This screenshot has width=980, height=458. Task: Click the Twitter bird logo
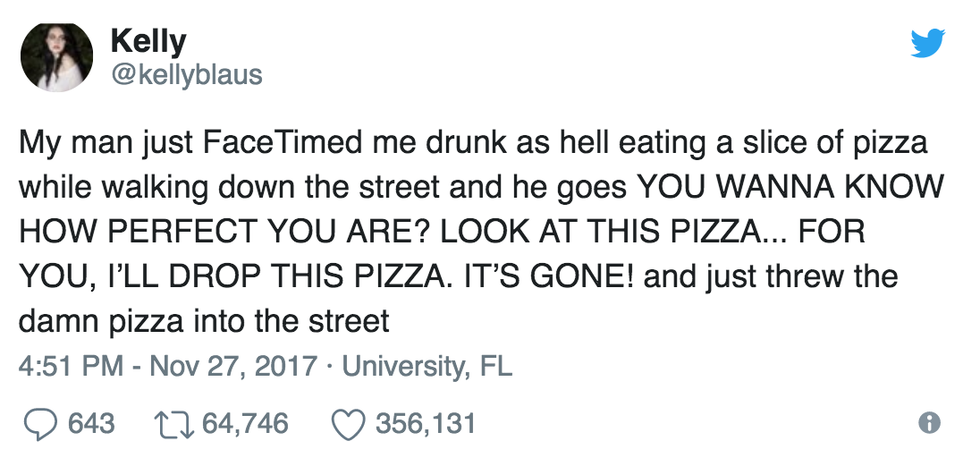pyautogui.click(x=927, y=43)
